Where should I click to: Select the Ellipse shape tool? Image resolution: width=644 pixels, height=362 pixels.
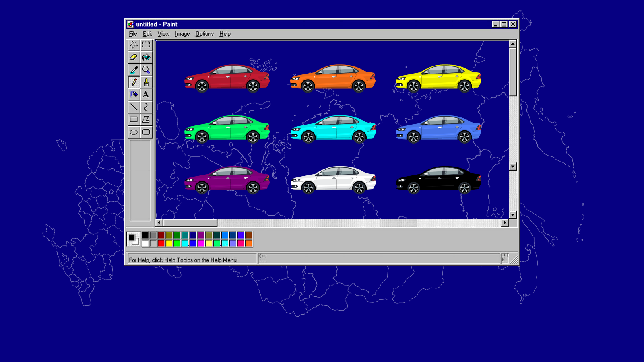tap(134, 132)
